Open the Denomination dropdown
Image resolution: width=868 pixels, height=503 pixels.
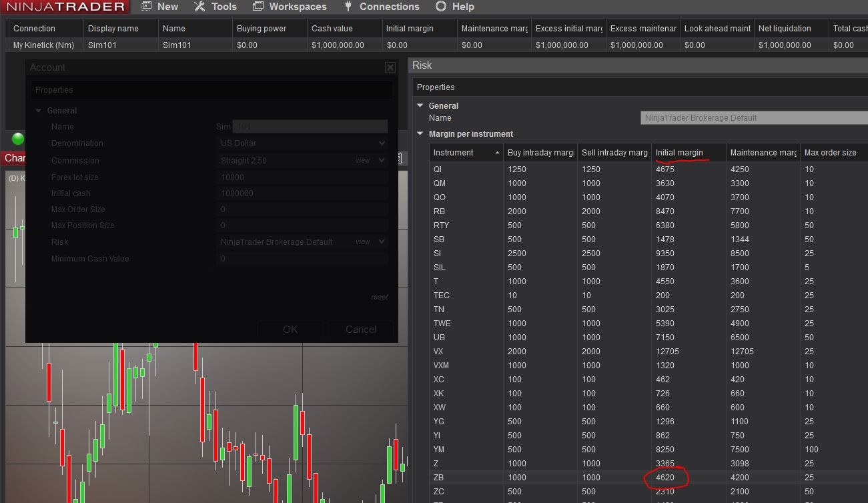[x=304, y=143]
